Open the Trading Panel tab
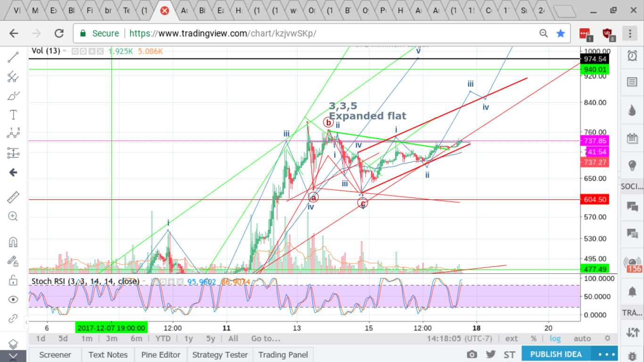 [x=283, y=355]
